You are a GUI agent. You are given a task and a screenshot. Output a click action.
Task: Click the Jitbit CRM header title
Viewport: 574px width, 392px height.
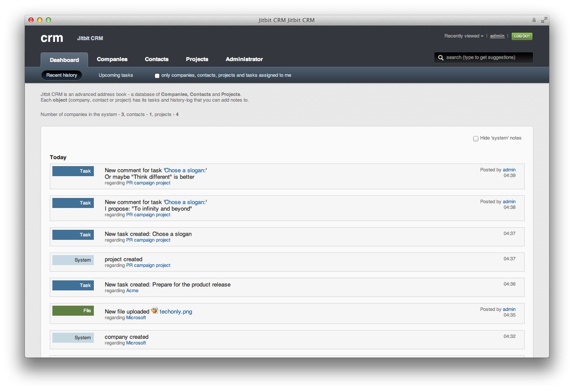(90, 38)
